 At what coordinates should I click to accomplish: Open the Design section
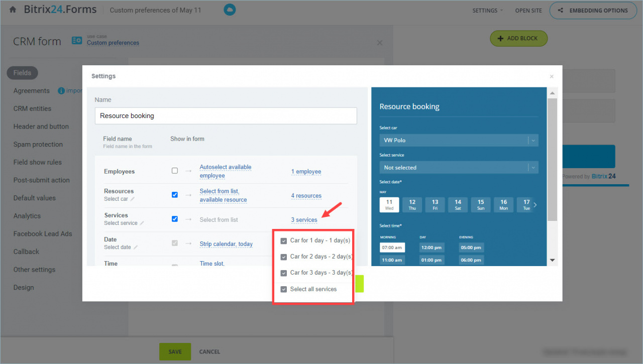click(x=24, y=288)
